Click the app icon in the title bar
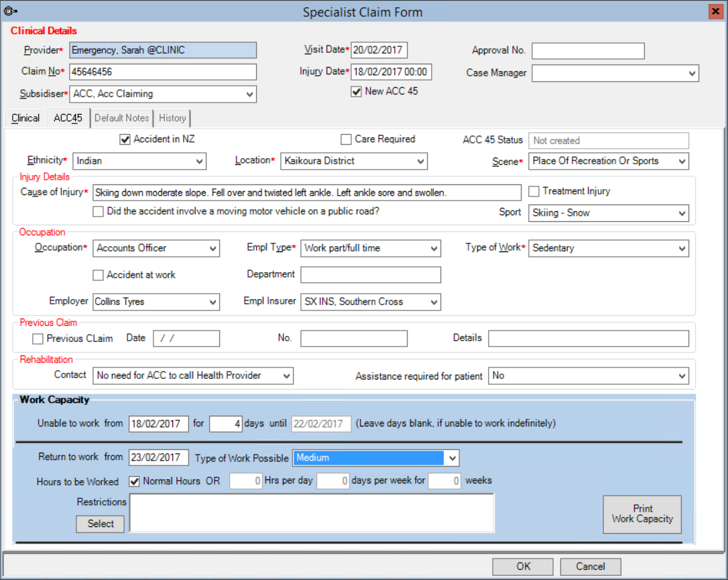Viewport: 728px width, 580px height. tap(10, 11)
